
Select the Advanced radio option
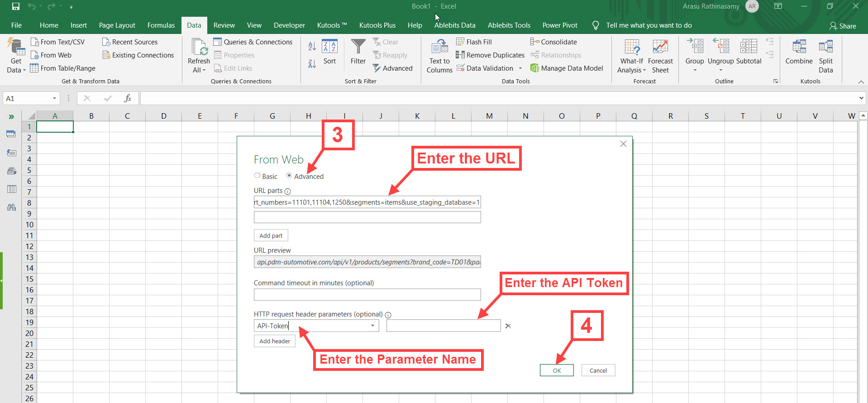[x=289, y=176]
